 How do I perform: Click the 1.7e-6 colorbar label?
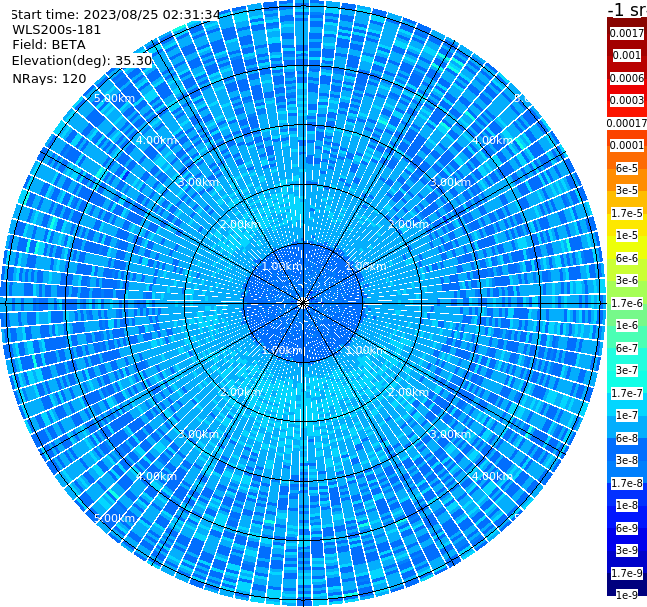tap(627, 303)
